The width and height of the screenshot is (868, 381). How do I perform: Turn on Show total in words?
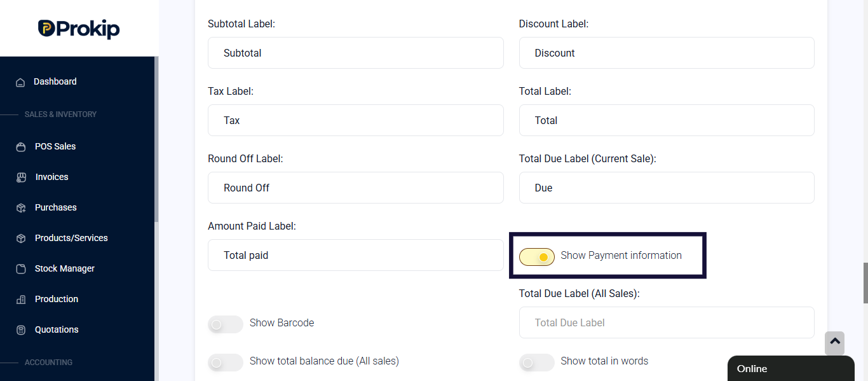point(537,362)
